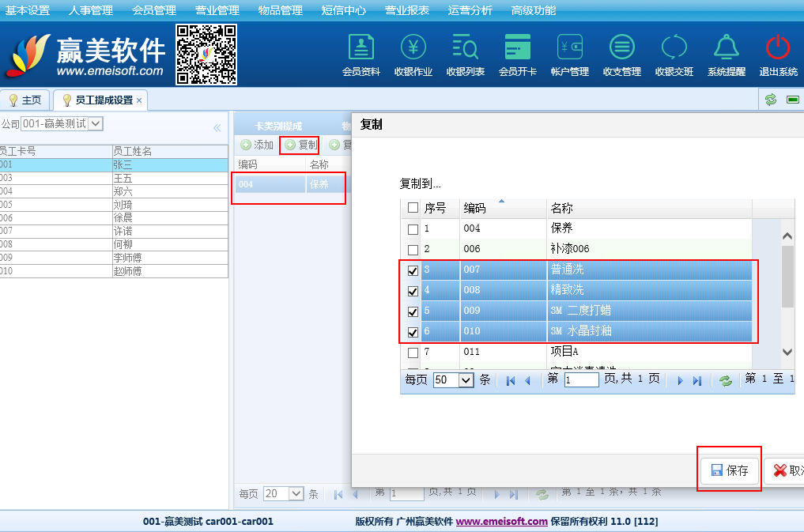The image size is (804, 532).
Task: Switch to the 主页 tab
Action: [x=25, y=100]
